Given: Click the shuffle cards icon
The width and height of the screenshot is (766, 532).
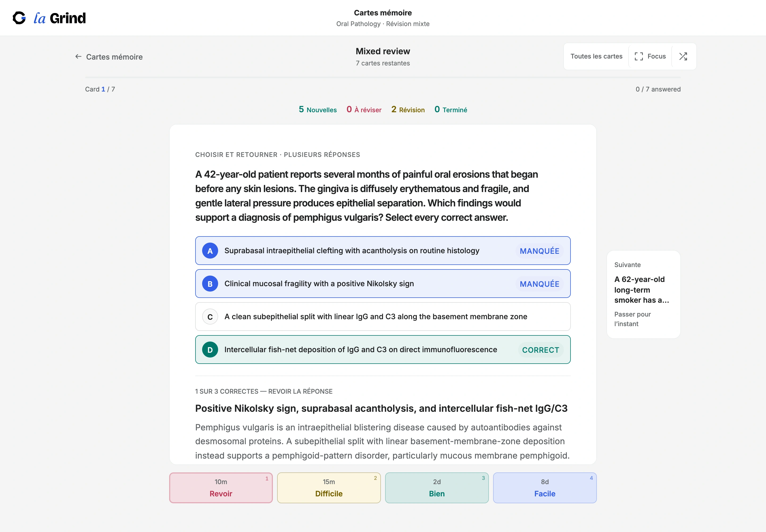Looking at the screenshot, I should (x=683, y=56).
